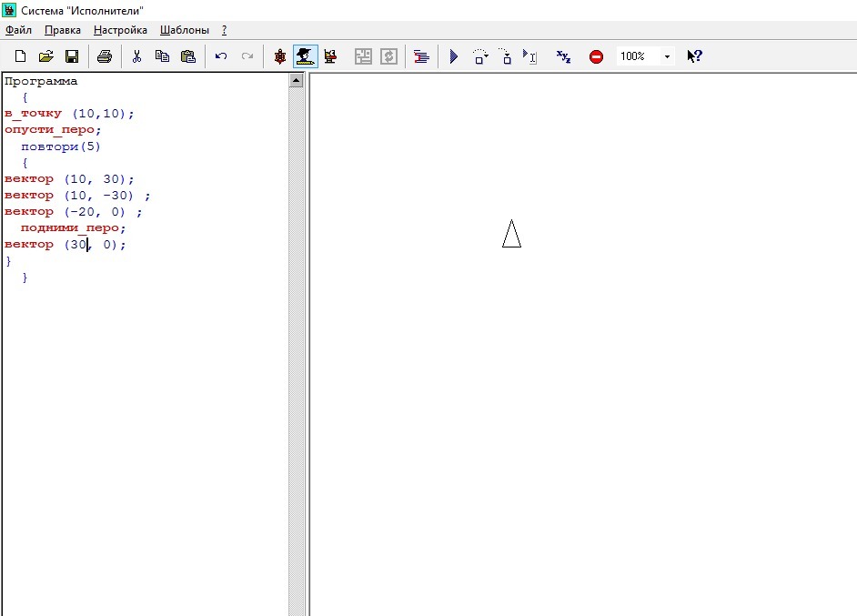Open the Файл menu

pos(18,30)
